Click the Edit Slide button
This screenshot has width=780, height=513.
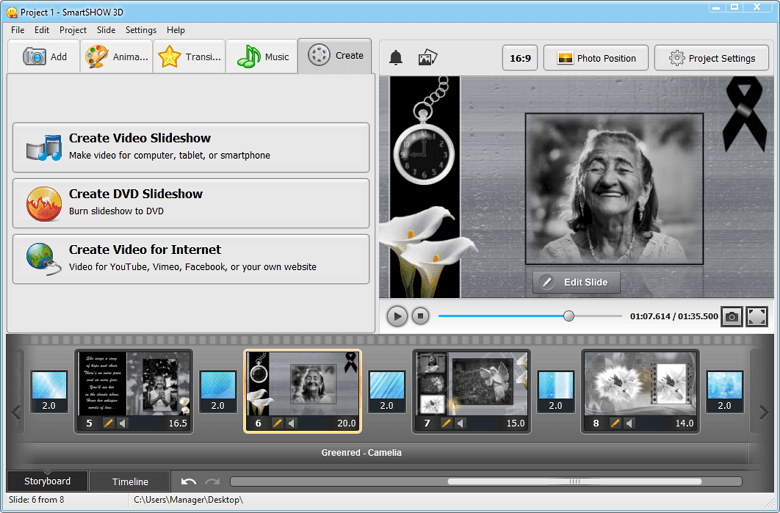click(576, 282)
